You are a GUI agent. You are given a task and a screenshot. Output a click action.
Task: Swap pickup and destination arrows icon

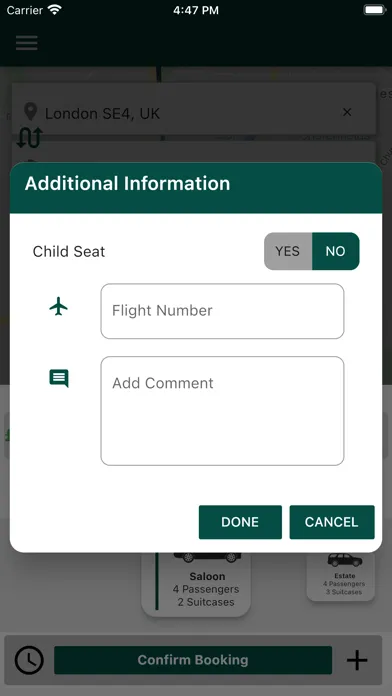[29, 137]
